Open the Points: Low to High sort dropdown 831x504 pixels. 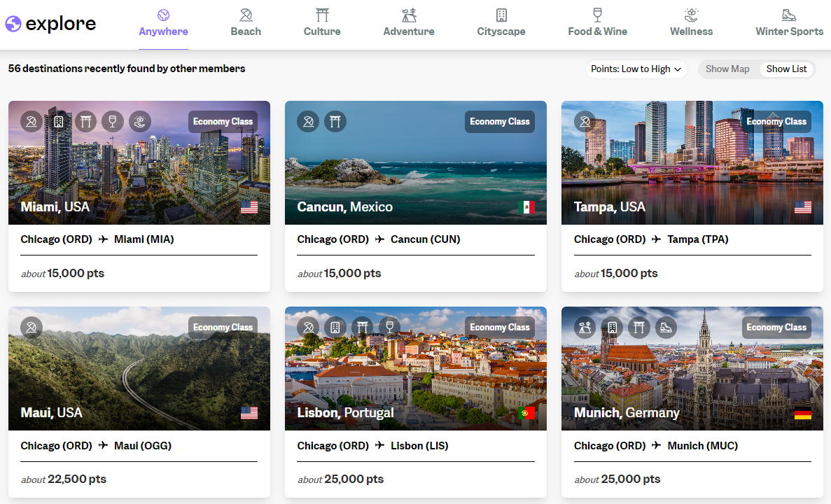tap(636, 69)
